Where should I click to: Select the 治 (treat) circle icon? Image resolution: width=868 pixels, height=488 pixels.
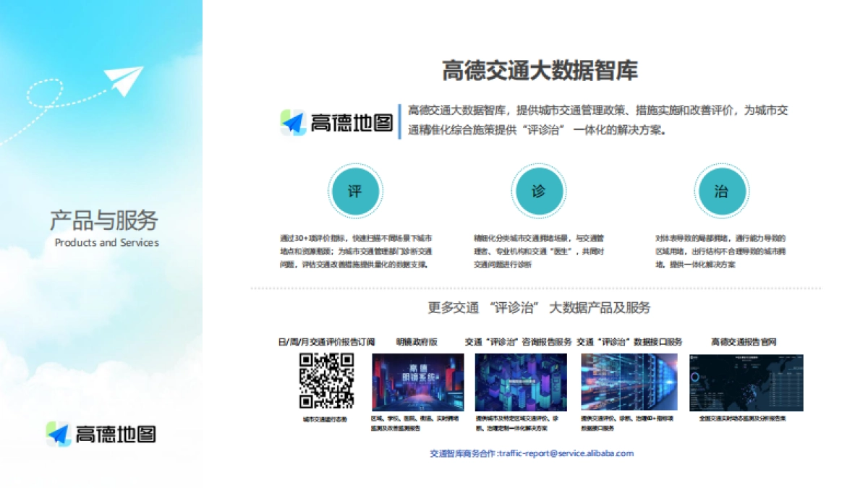pyautogui.click(x=722, y=190)
